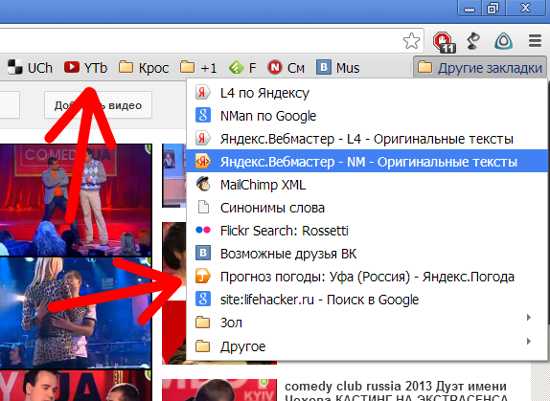Screen dimensions: 550x401
Task: Click the VK icon beside Возможные друзья
Action: point(203,253)
